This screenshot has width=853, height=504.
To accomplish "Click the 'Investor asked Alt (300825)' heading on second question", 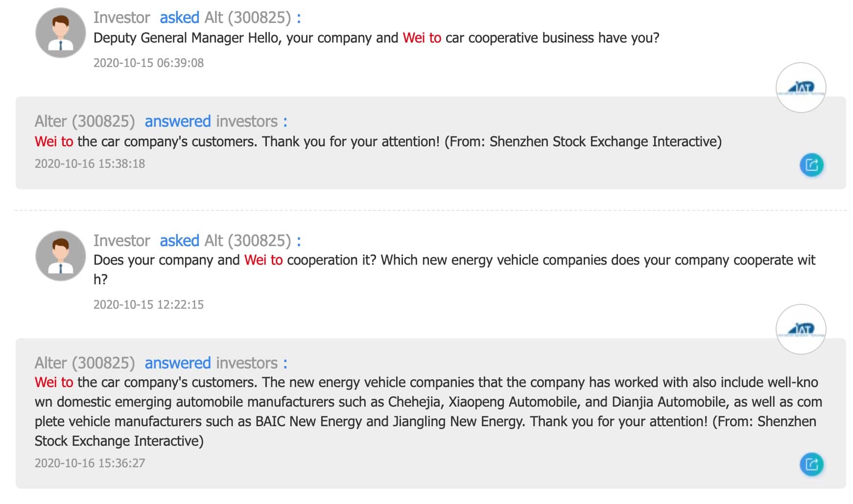I will click(196, 240).
